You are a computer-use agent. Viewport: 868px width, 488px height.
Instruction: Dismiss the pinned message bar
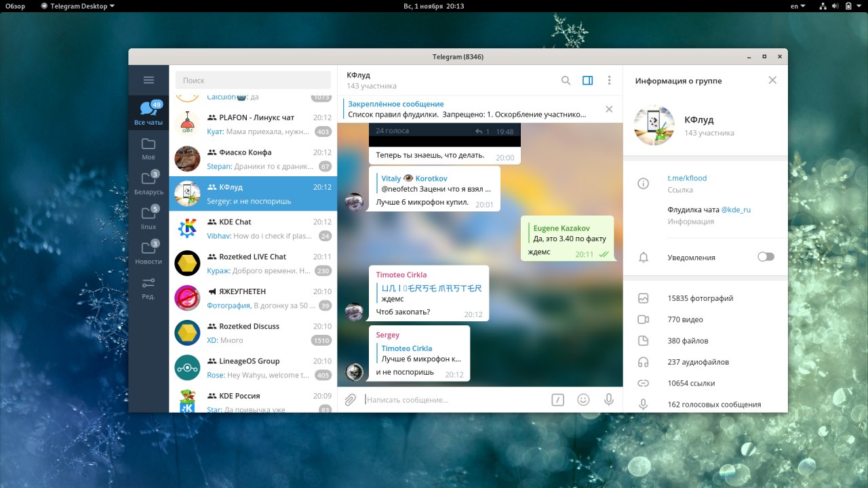(609, 109)
